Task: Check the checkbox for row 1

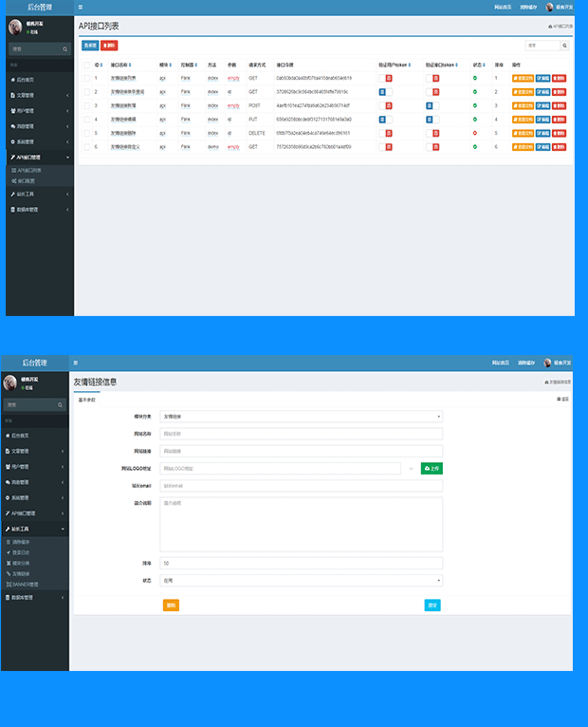Action: (x=86, y=79)
